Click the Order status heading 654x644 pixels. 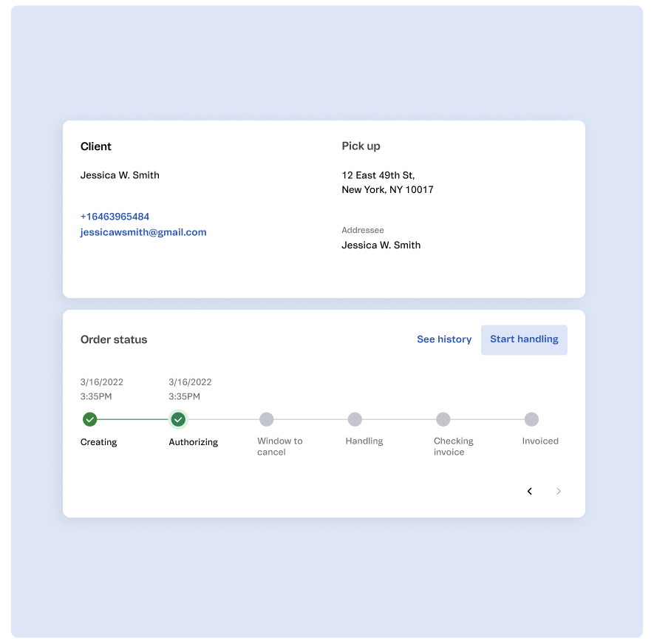coord(114,339)
